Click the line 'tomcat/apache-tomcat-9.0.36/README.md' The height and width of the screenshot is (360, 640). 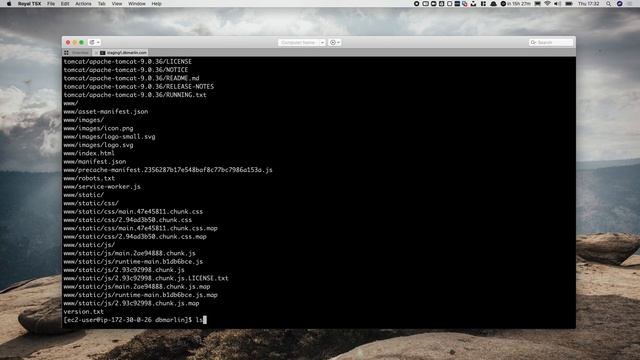[x=131, y=78]
